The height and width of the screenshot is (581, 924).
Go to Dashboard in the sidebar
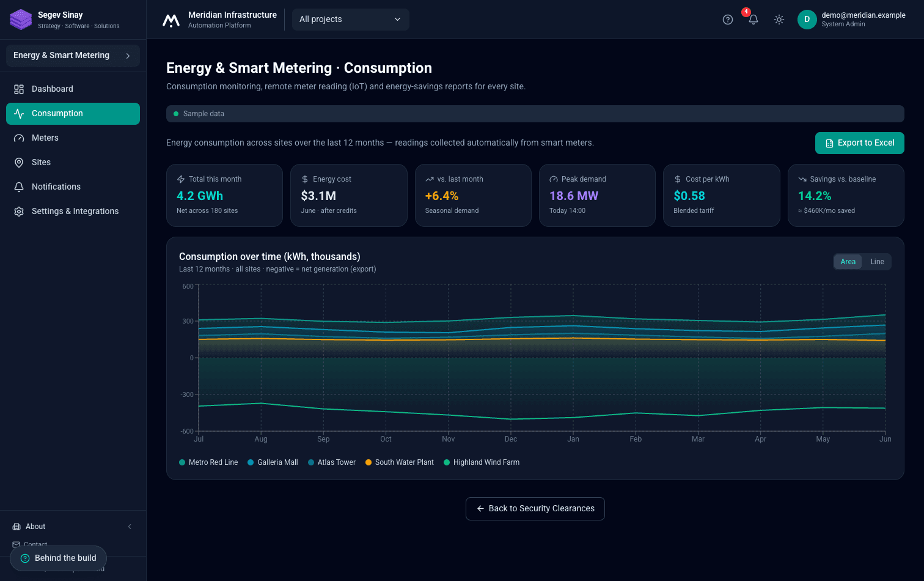click(73, 89)
